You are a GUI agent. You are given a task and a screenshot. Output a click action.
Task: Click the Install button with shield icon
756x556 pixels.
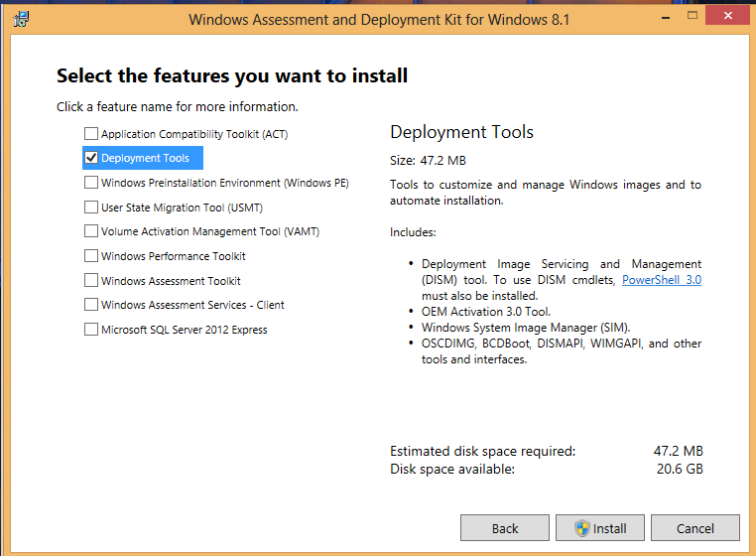(599, 528)
